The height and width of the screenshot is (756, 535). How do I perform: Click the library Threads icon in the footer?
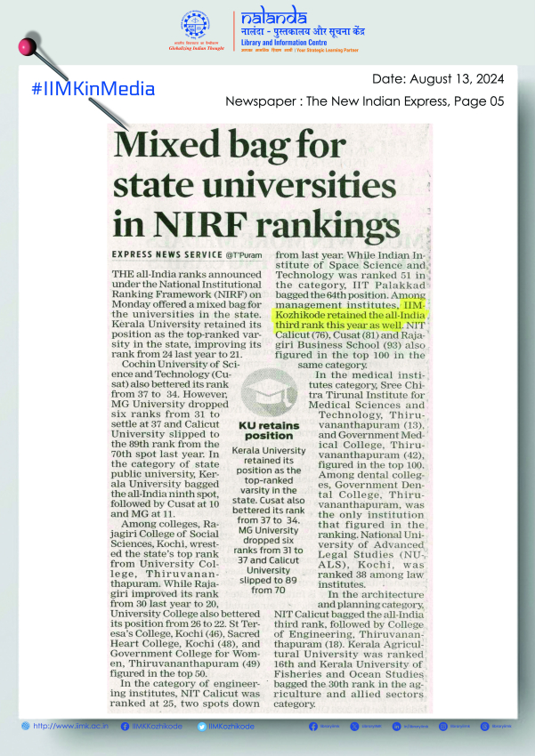(485, 726)
